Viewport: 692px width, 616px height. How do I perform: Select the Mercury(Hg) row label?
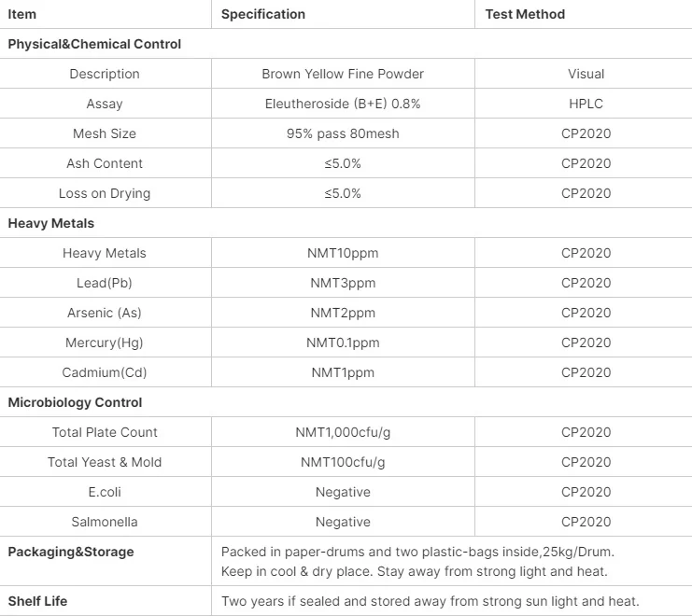(105, 343)
